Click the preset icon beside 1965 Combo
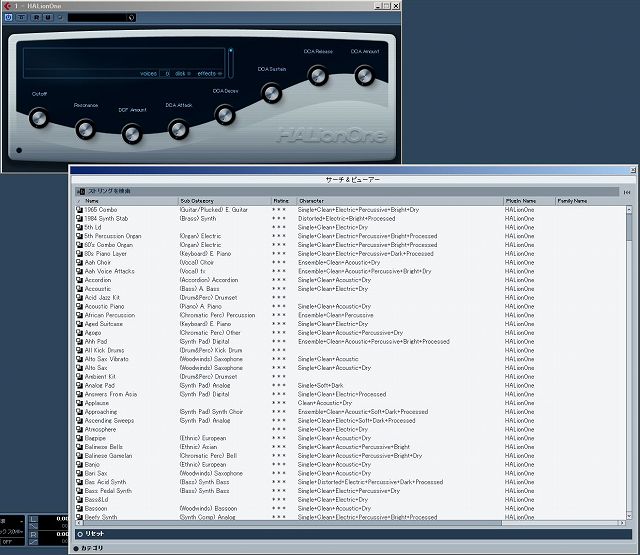Screen dimensions: 640x555 pyautogui.click(x=80, y=210)
